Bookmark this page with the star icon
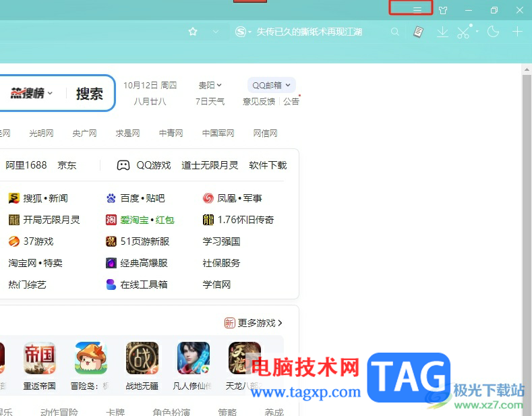532x416 pixels. coord(193,32)
